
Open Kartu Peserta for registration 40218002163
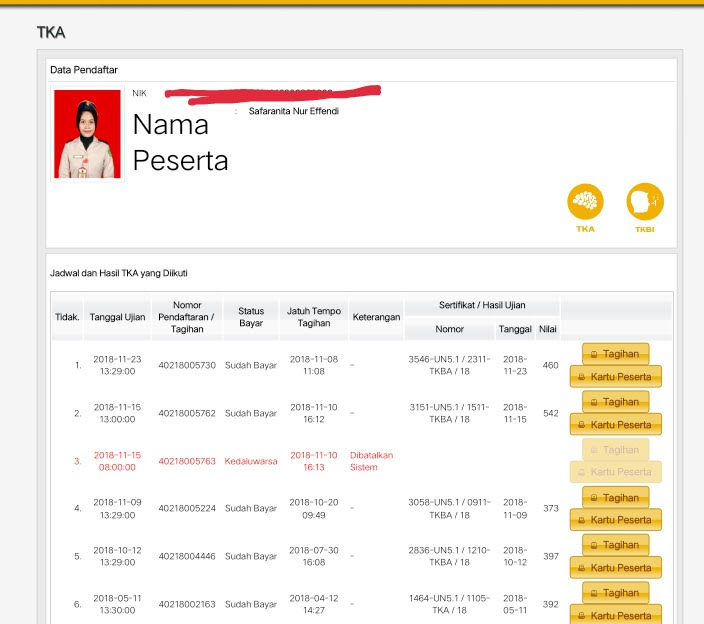616,615
